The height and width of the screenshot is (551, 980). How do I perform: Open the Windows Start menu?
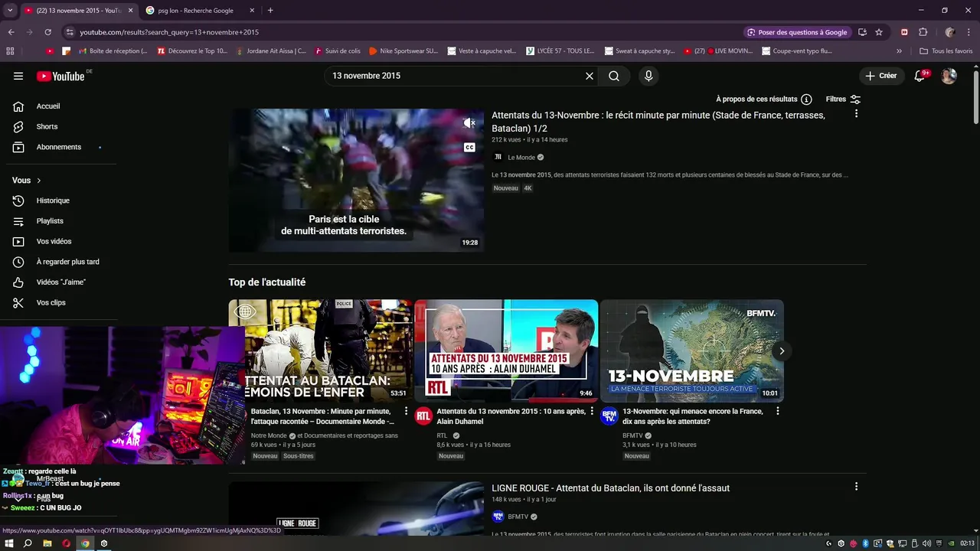click(x=10, y=543)
